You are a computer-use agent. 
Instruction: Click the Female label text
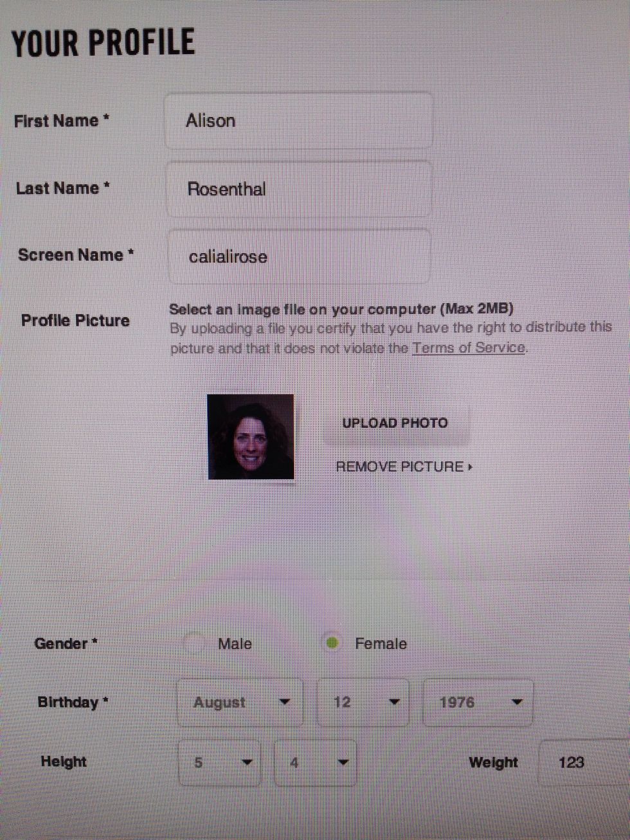click(381, 643)
